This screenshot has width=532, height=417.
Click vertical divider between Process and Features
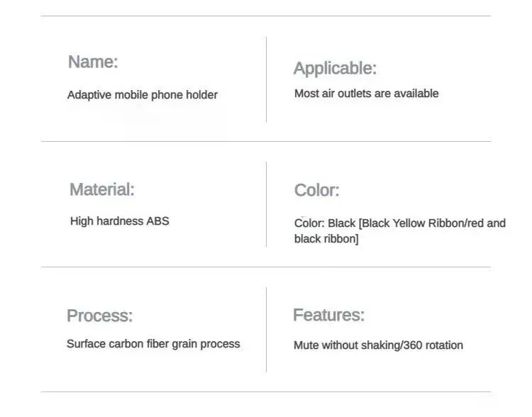(266, 330)
